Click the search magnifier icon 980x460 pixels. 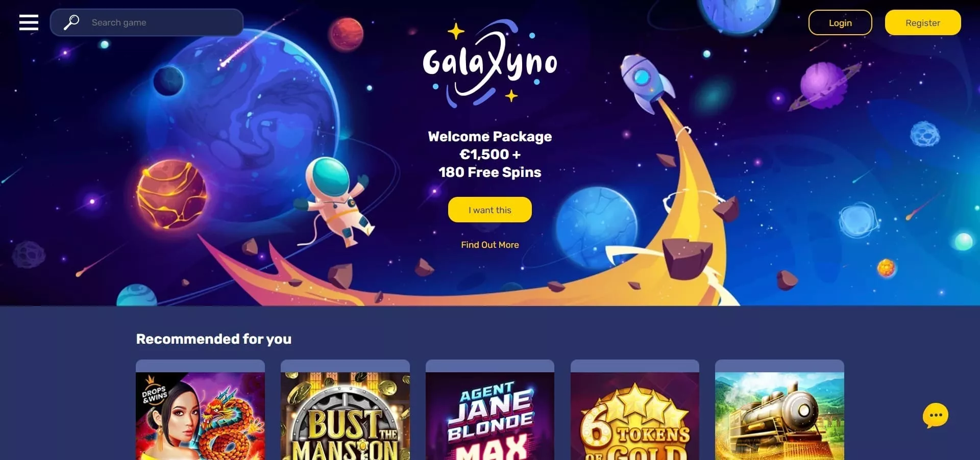71,22
